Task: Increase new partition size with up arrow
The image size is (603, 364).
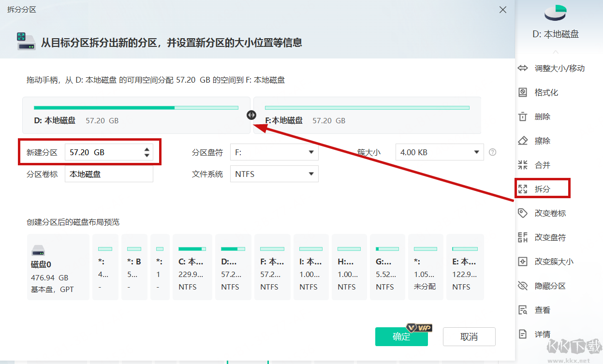Action: point(147,149)
